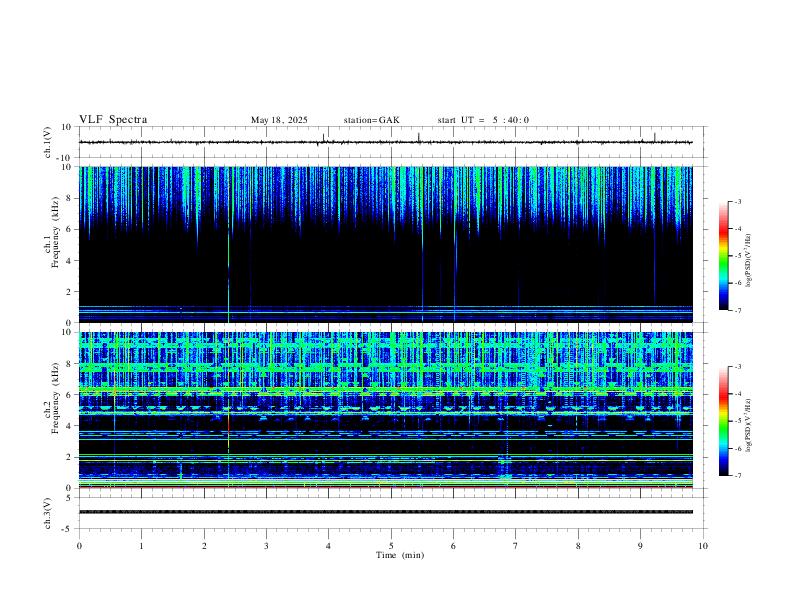Click inside the ch.2 spectrogram panel
Image resolution: width=792 pixels, height=612 pixels.
[386, 410]
